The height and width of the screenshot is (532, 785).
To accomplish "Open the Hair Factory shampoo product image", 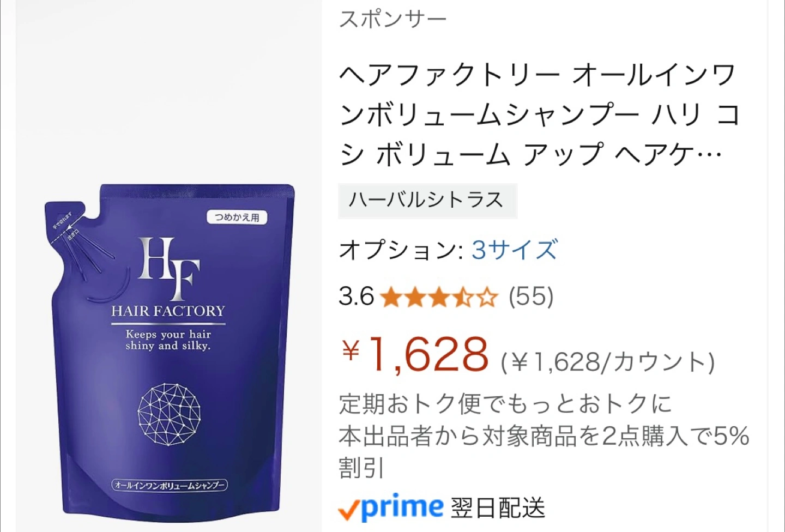I will click(x=170, y=349).
